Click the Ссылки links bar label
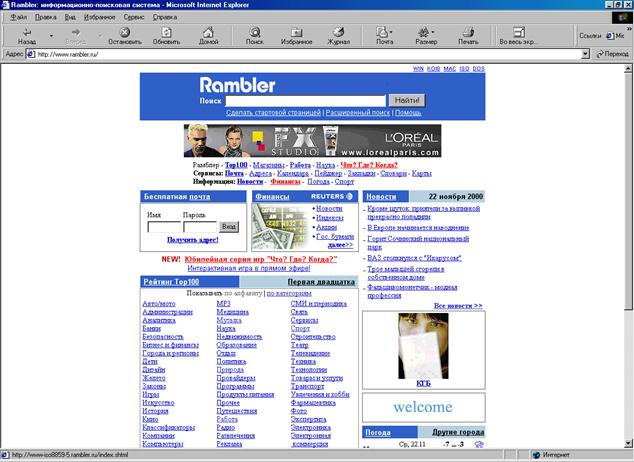Screen dimensions: 634x462 [590, 36]
